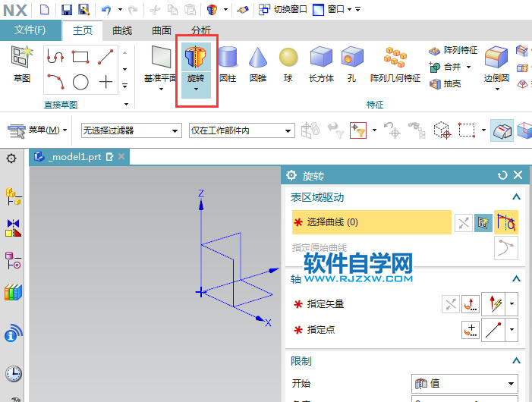Collapse the 限制 limits section
Screen dimensions: 532x402
click(x=516, y=360)
